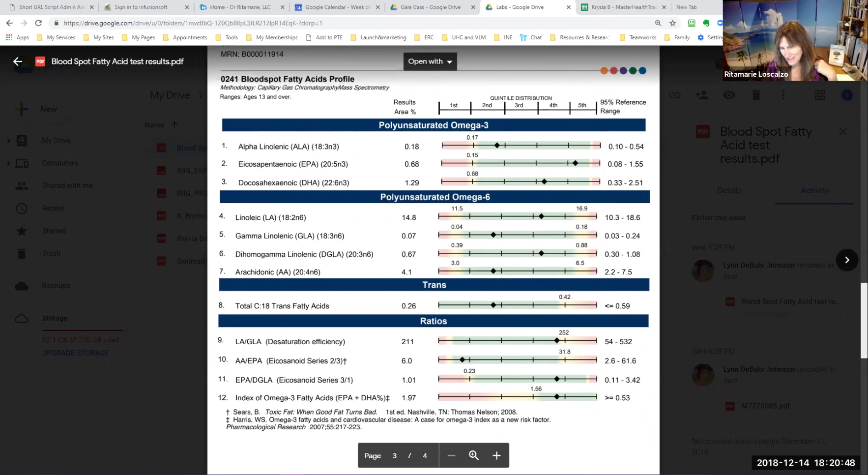Open the My Memberships bookmark folder
Viewport: 868px width, 475px height.
pyautogui.click(x=272, y=37)
